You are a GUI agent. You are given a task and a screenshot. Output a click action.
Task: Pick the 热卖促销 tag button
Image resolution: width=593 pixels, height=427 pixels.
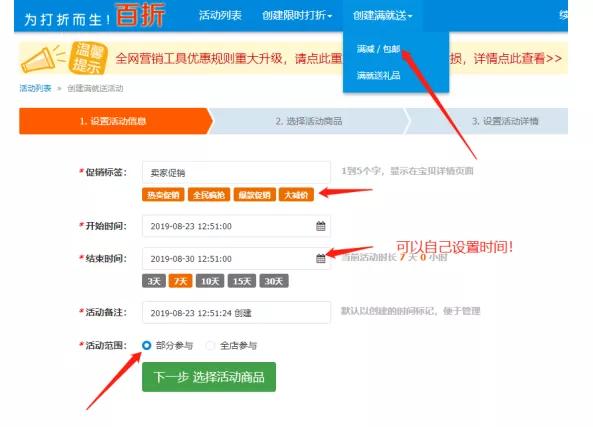click(163, 195)
